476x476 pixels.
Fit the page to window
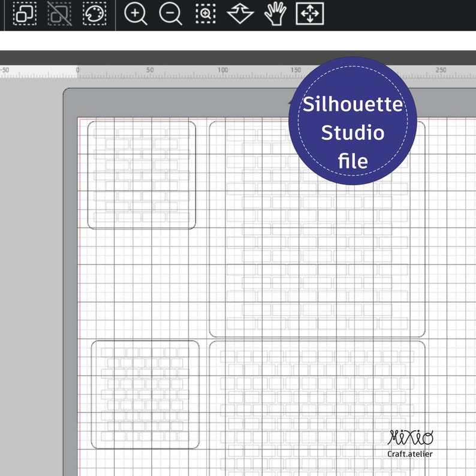pyautogui.click(x=310, y=13)
